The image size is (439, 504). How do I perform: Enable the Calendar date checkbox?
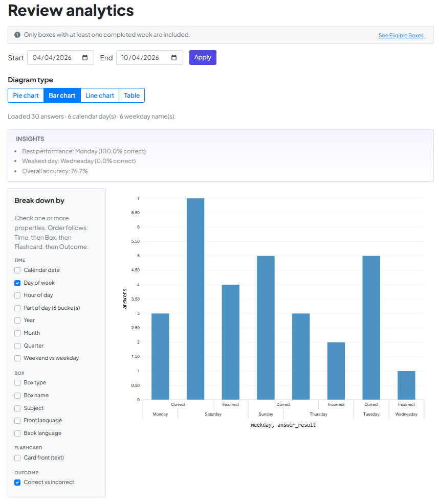point(17,270)
